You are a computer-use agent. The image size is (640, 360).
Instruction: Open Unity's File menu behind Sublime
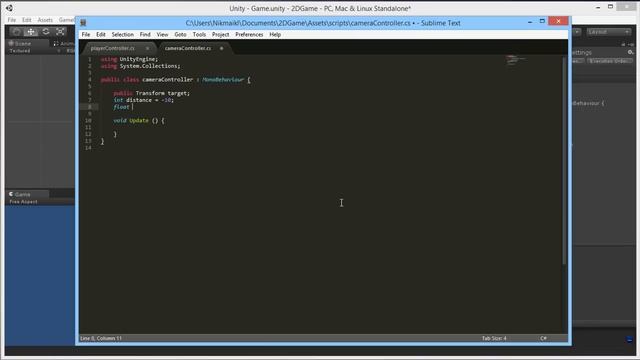tap(12, 20)
